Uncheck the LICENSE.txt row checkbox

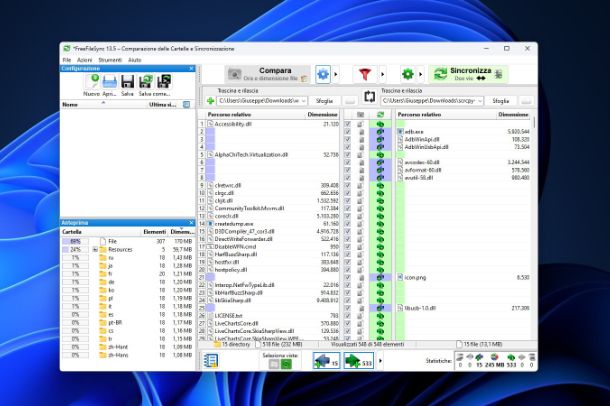click(x=347, y=315)
